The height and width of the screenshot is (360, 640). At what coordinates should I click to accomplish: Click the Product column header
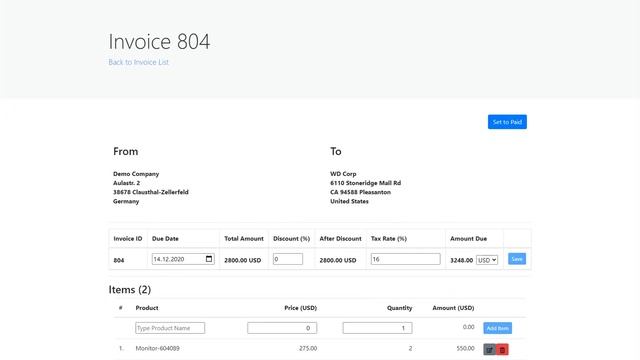pyautogui.click(x=147, y=308)
